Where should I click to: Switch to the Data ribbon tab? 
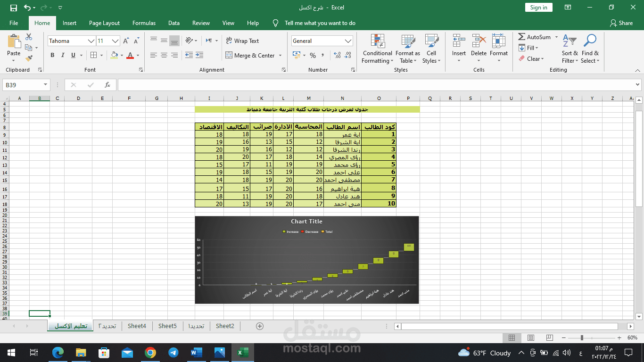pyautogui.click(x=174, y=23)
